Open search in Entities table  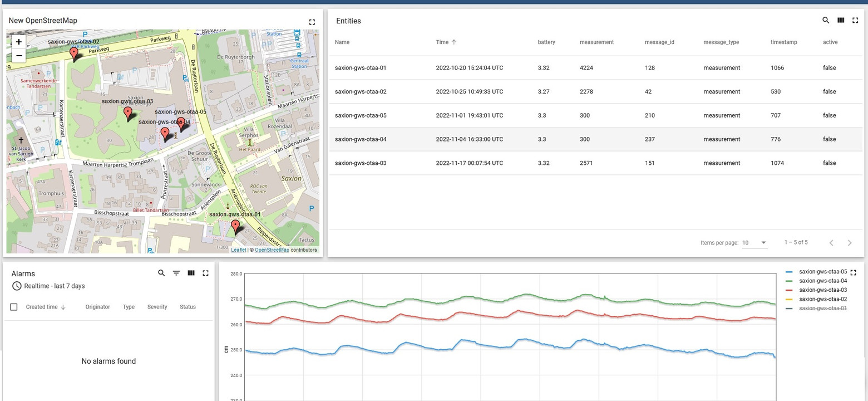coord(826,21)
